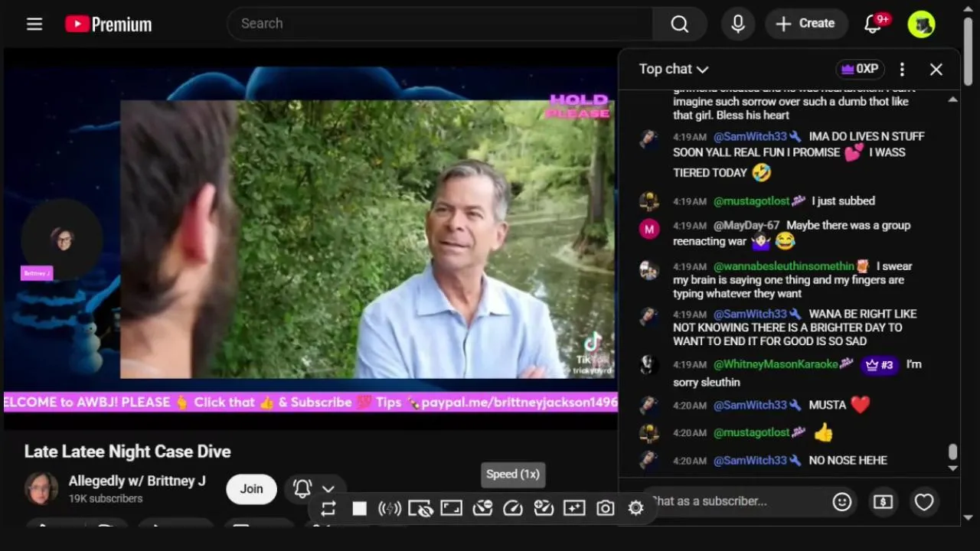The width and height of the screenshot is (980, 551).
Task: Click chat scrollbar down arrow
Action: pyautogui.click(x=952, y=468)
